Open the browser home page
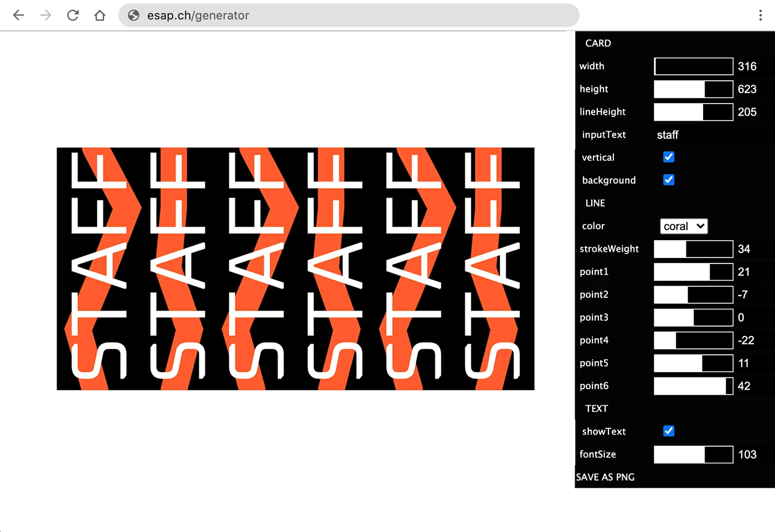 [x=100, y=16]
